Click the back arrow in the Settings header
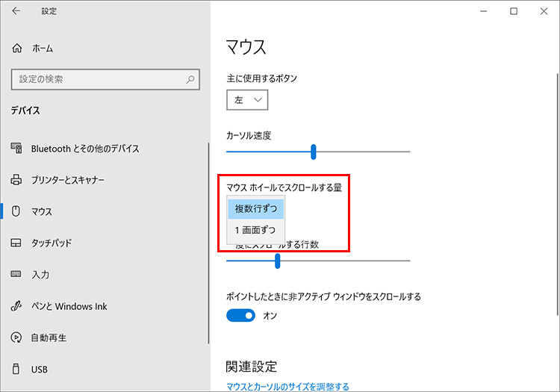This screenshot has height=392, width=560. pyautogui.click(x=17, y=11)
